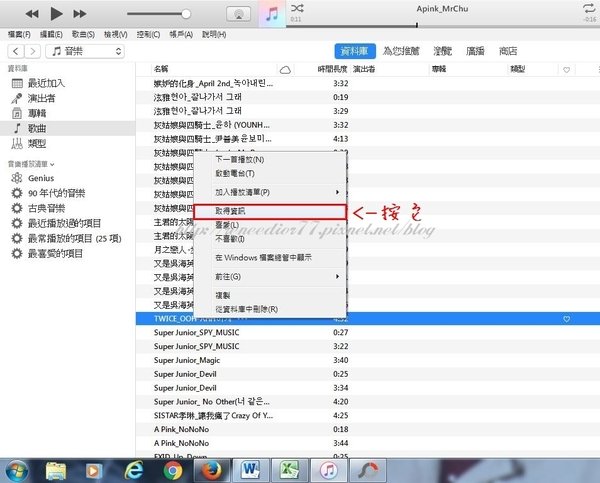The width and height of the screenshot is (600, 483).
Task: Click the playback progress bar
Action: coord(442,26)
